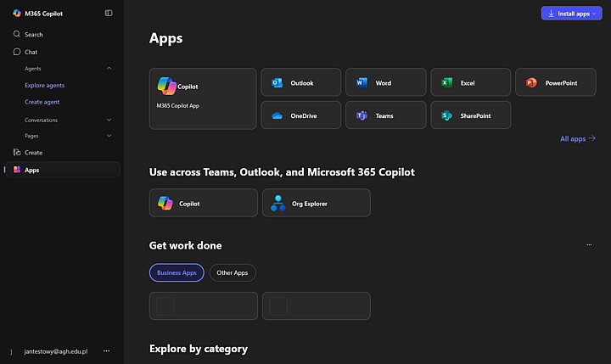Click the Create sidebar icon
This screenshot has height=364, width=611.
17,153
